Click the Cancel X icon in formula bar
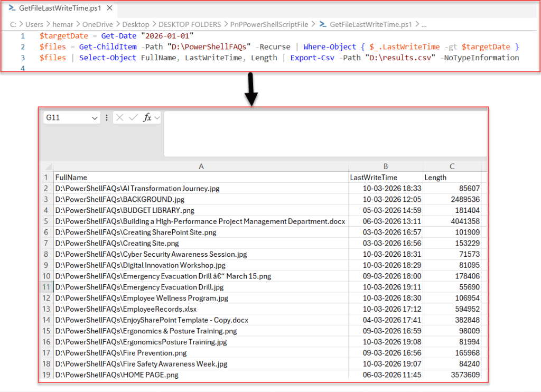541x392 pixels. point(119,117)
